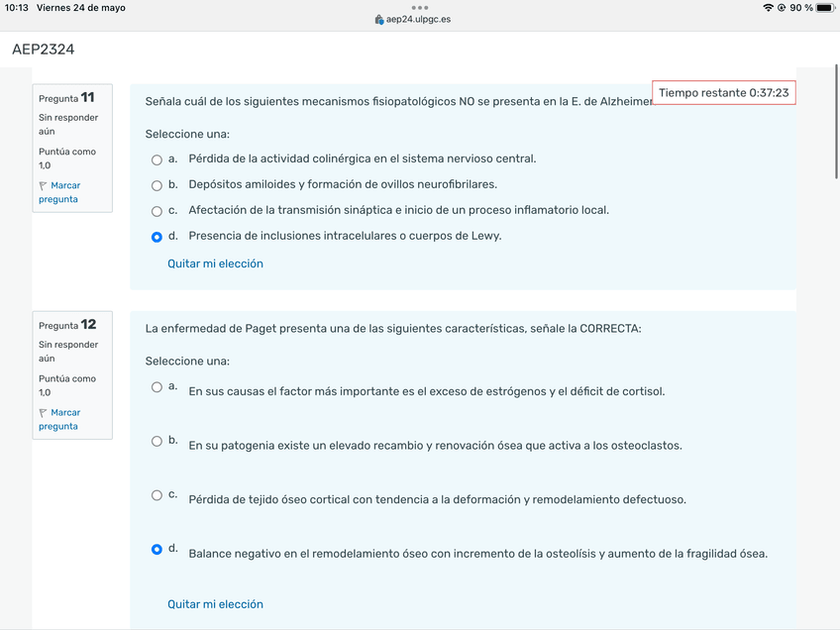This screenshot has height=630, width=840.
Task: Tap the aep24.ulpgc.es address bar
Action: click(x=413, y=19)
